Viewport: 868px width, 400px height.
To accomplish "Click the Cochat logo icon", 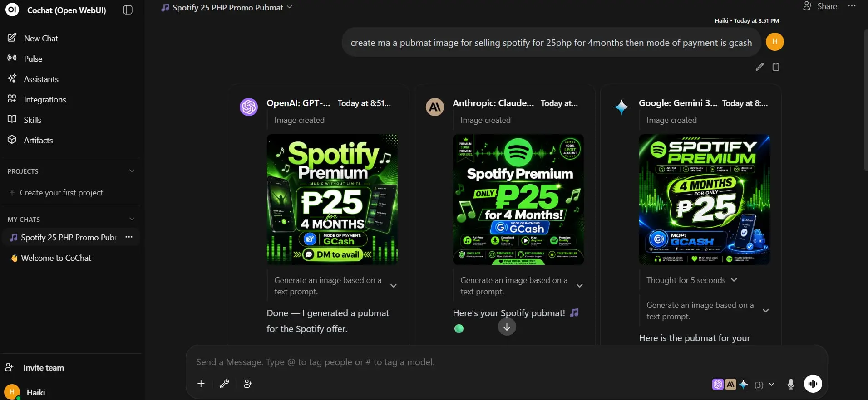I will coord(12,9).
